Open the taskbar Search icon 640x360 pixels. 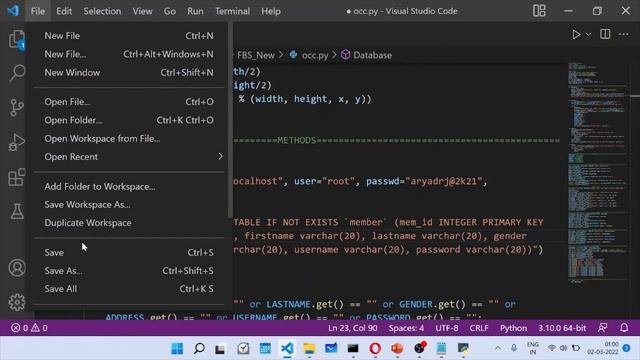pyautogui.click(x=199, y=349)
